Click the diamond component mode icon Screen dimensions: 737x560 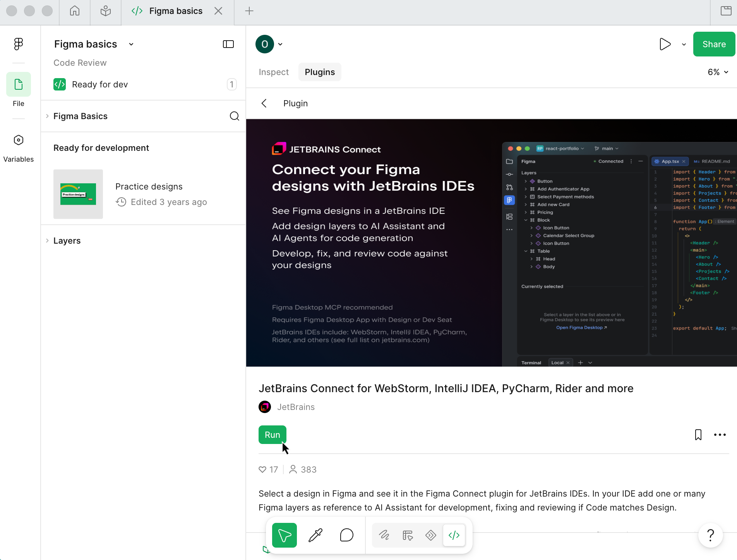pos(431,535)
